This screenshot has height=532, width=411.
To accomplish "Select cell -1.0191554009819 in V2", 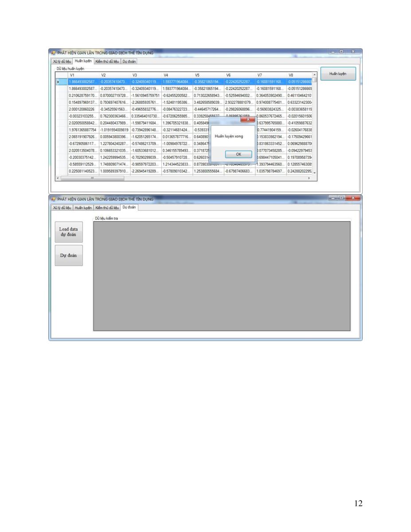I will [x=114, y=129].
